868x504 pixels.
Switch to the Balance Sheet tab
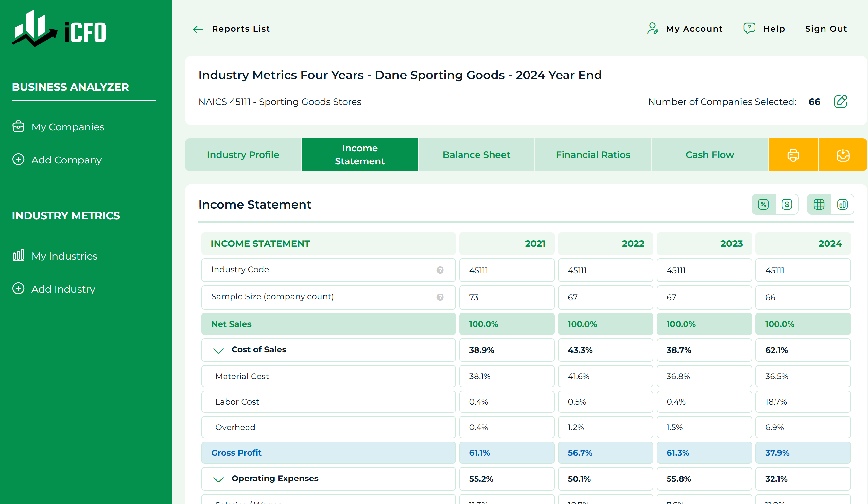pos(477,155)
